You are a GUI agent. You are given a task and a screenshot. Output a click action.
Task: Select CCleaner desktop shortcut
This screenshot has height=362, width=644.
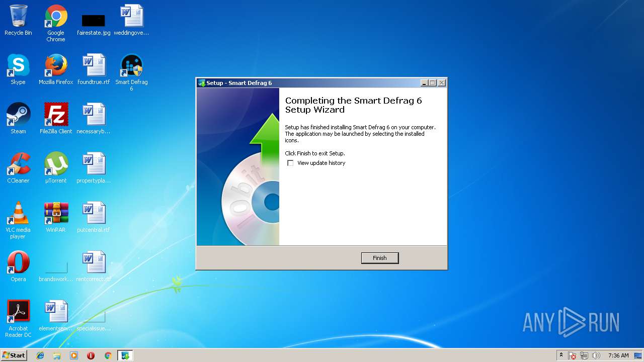pos(18,168)
